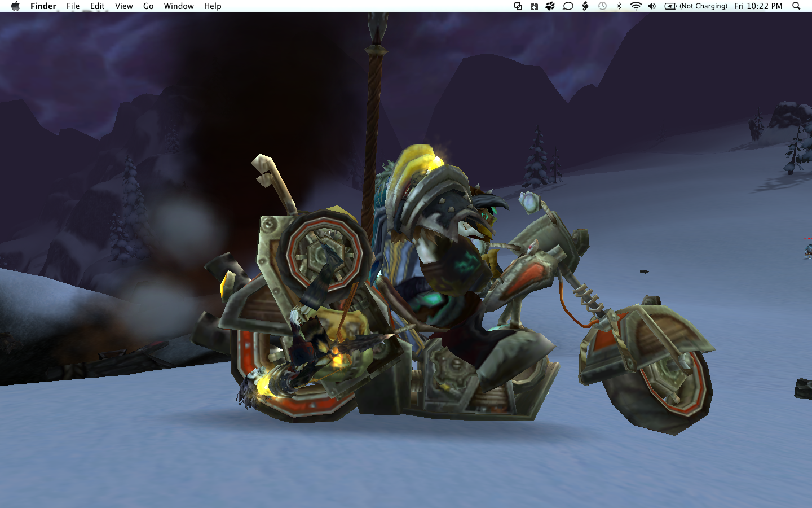
Task: Open the Help menu
Action: click(213, 6)
